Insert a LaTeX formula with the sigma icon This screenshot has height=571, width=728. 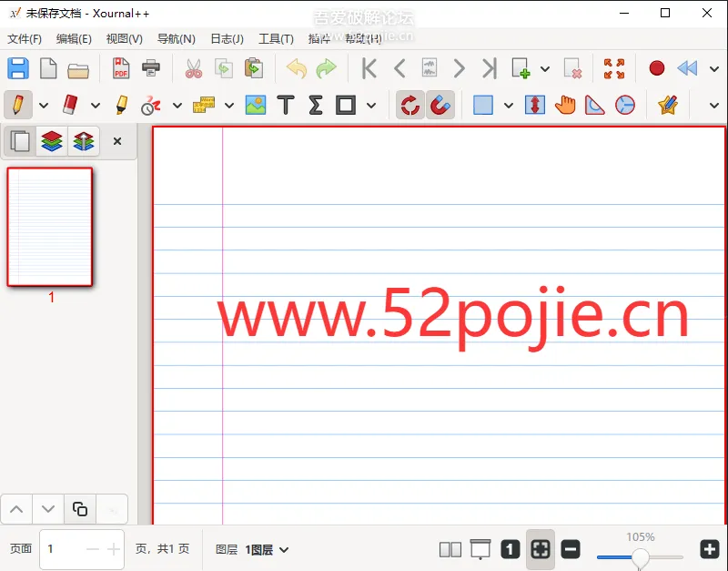[316, 105]
